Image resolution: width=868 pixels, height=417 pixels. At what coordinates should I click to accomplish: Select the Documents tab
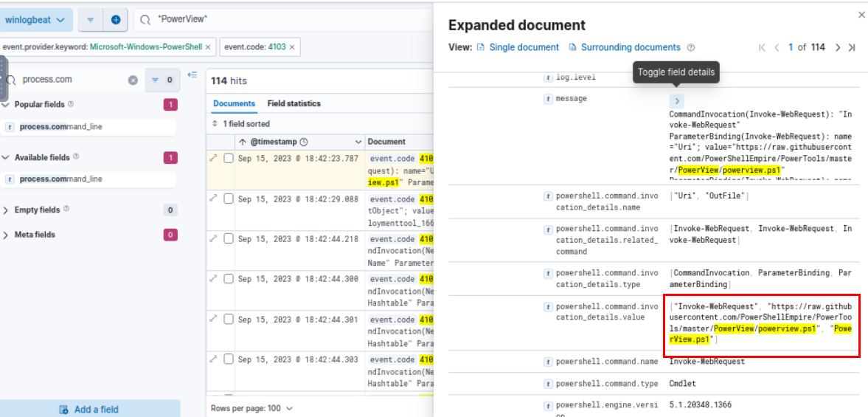pyautogui.click(x=234, y=103)
